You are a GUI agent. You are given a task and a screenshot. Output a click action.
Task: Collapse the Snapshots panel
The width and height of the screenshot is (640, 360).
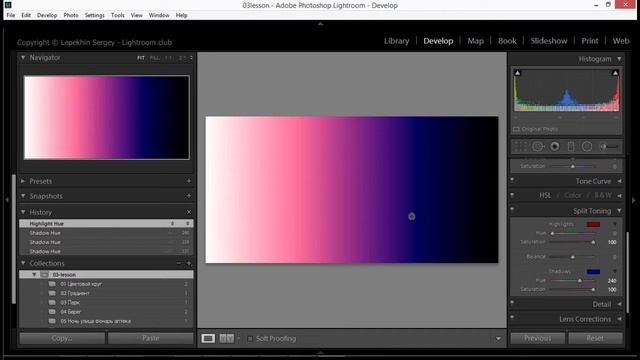click(x=23, y=196)
